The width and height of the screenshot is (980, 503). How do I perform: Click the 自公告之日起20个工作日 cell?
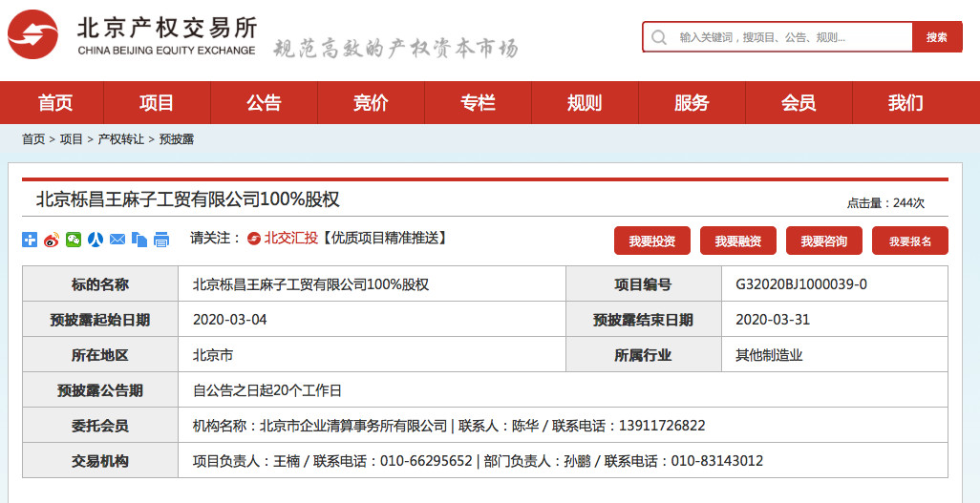563,390
